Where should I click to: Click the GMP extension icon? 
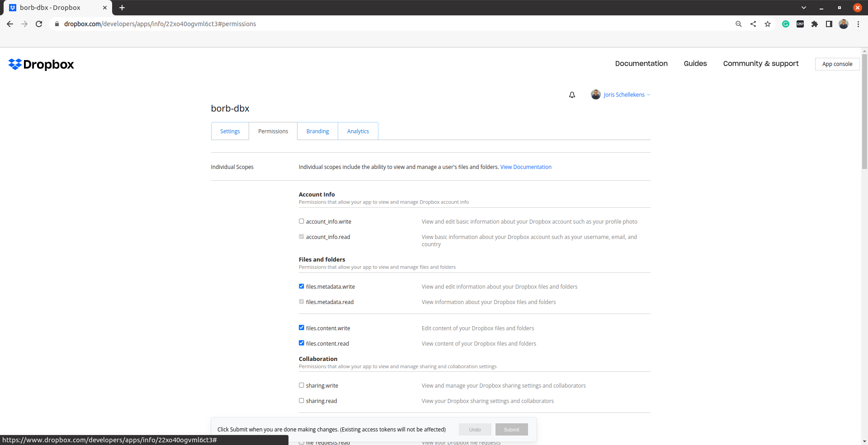click(800, 24)
